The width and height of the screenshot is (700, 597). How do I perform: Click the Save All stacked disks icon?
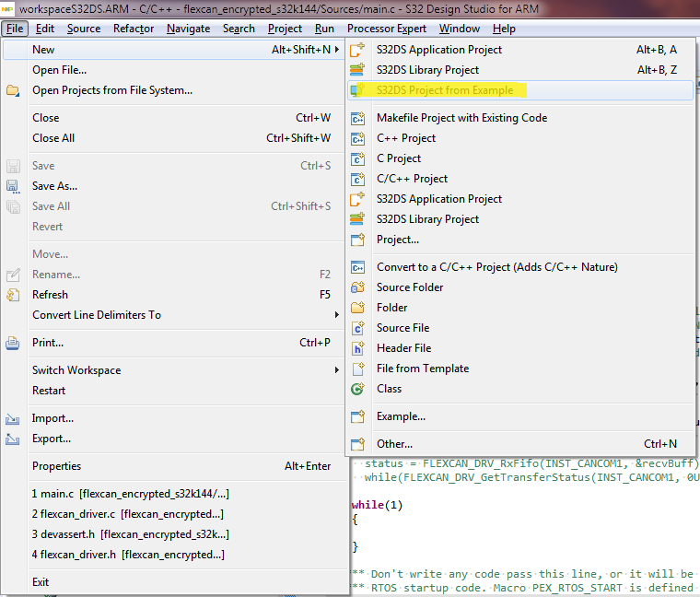click(13, 206)
